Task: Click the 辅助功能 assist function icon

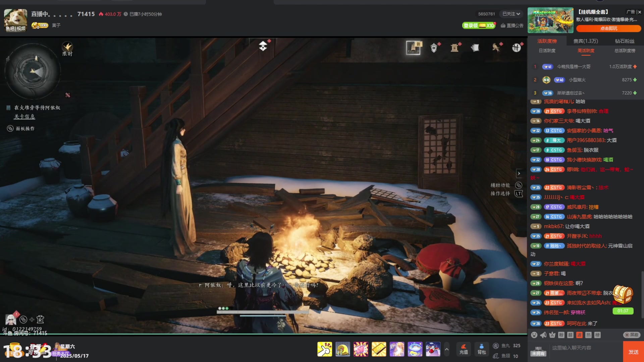Action: click(519, 185)
